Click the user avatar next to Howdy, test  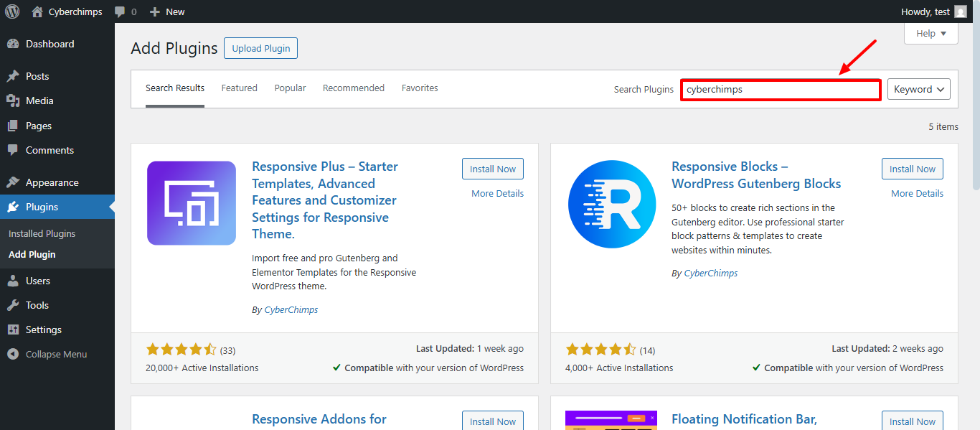coord(961,11)
